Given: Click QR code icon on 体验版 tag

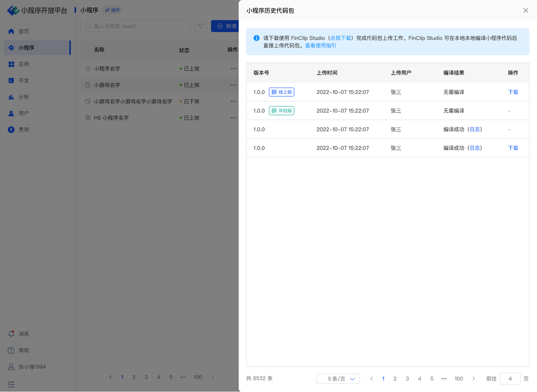Looking at the screenshot, I should tap(274, 111).
